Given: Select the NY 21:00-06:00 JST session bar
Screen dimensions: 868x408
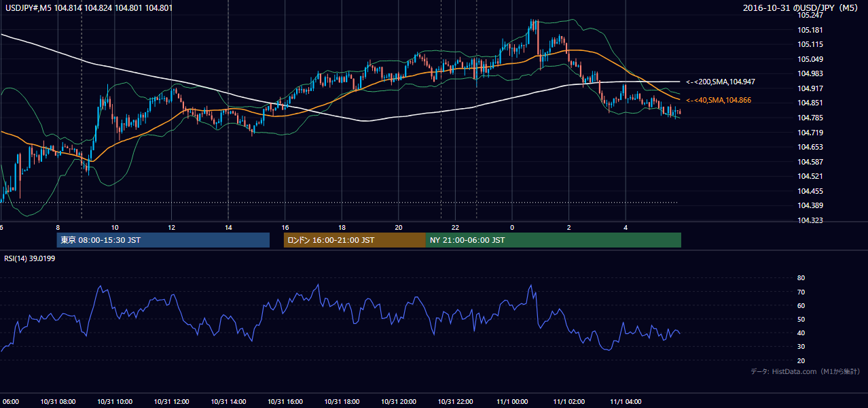Looking at the screenshot, I should [554, 240].
